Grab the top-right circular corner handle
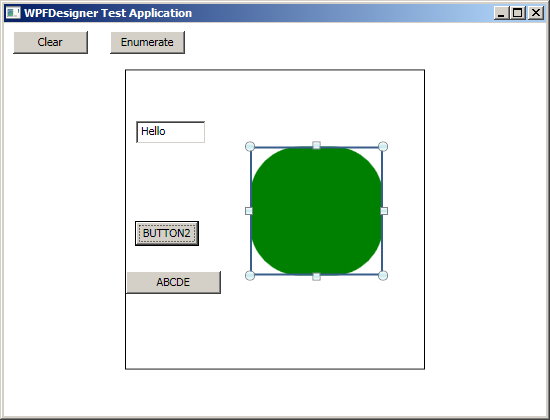The height and width of the screenshot is (420, 550). tap(383, 146)
